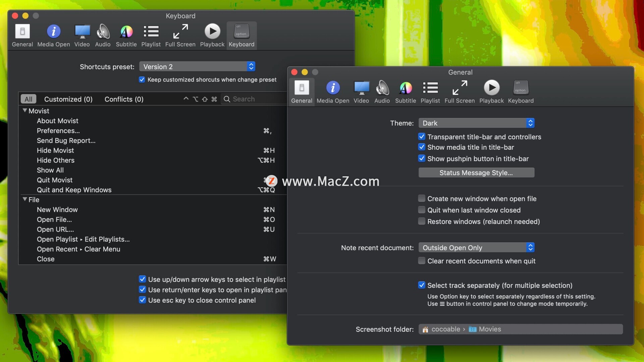Select Quit and Keep Windows row

(x=153, y=190)
